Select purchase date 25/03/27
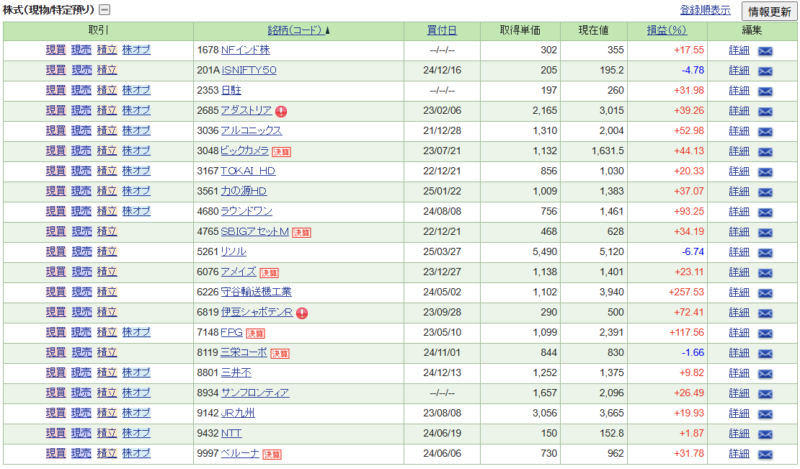 coord(442,252)
